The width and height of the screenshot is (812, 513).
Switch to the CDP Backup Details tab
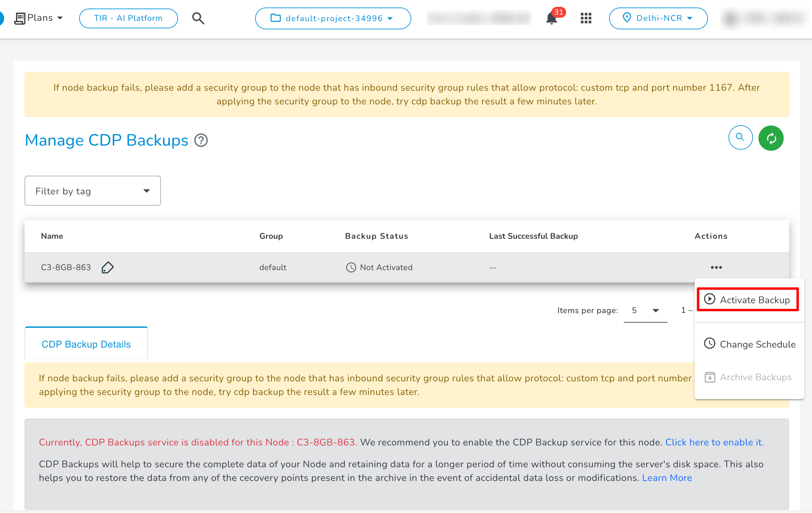click(x=86, y=344)
